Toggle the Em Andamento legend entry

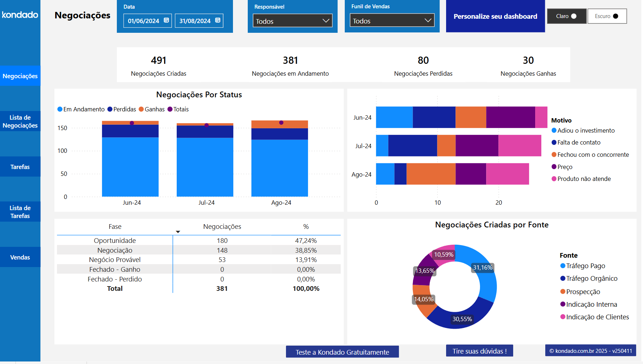point(59,109)
